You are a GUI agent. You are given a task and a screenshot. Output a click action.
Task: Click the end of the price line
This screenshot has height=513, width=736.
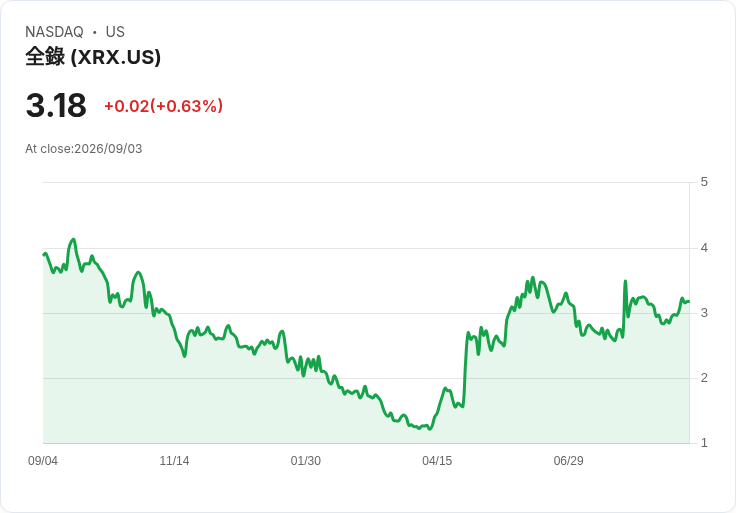(x=689, y=301)
